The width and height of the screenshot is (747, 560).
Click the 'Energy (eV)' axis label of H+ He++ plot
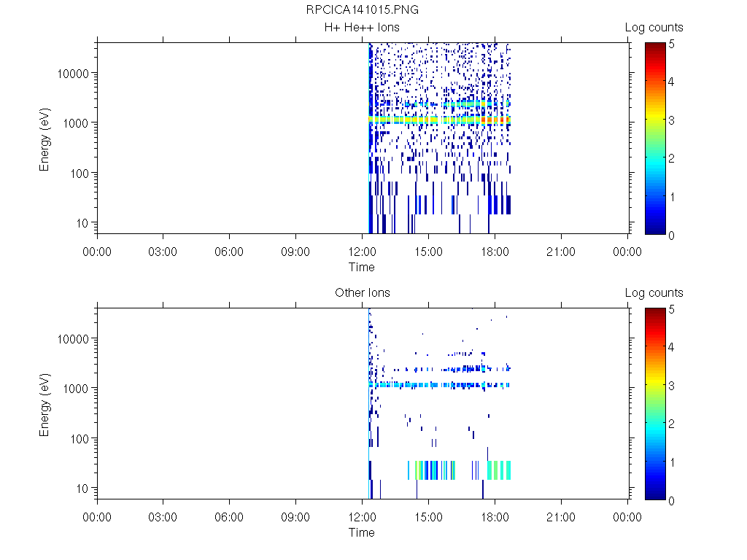coord(44,139)
